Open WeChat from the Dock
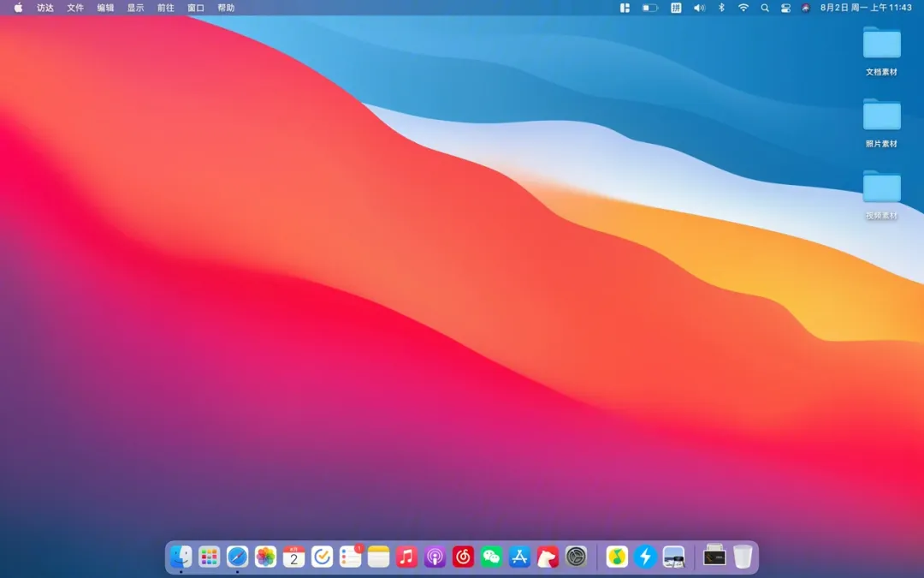 click(491, 557)
